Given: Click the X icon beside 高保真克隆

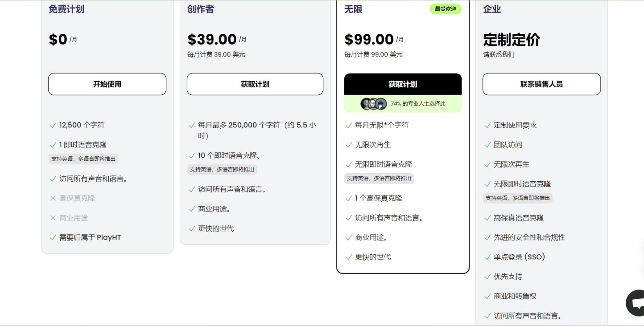Looking at the screenshot, I should [x=53, y=198].
